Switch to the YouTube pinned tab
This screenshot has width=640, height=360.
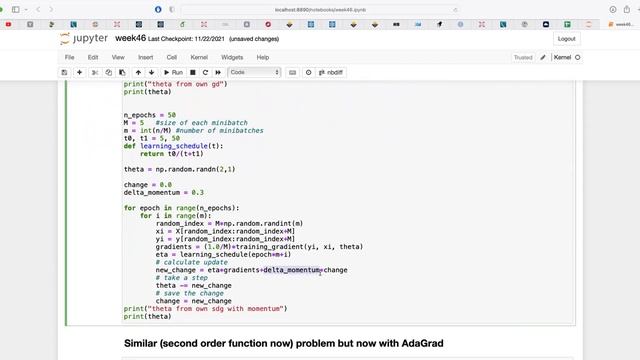(8, 24)
